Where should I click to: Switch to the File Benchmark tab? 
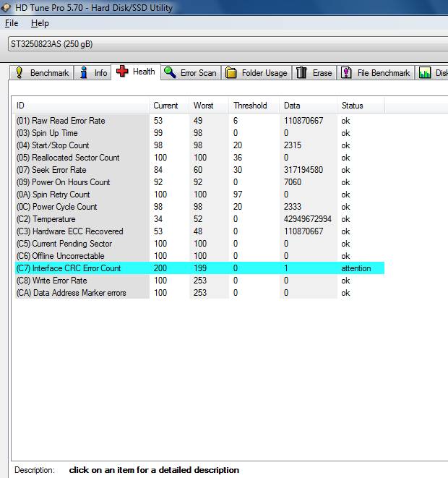coord(376,73)
